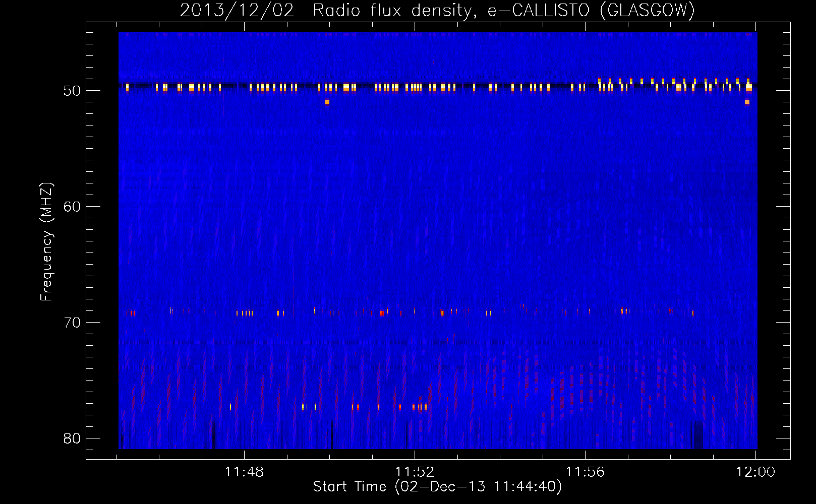Screen dimensions: 816x504
Task: Click the '70' frequency tick label
Action: pyautogui.click(x=72, y=323)
